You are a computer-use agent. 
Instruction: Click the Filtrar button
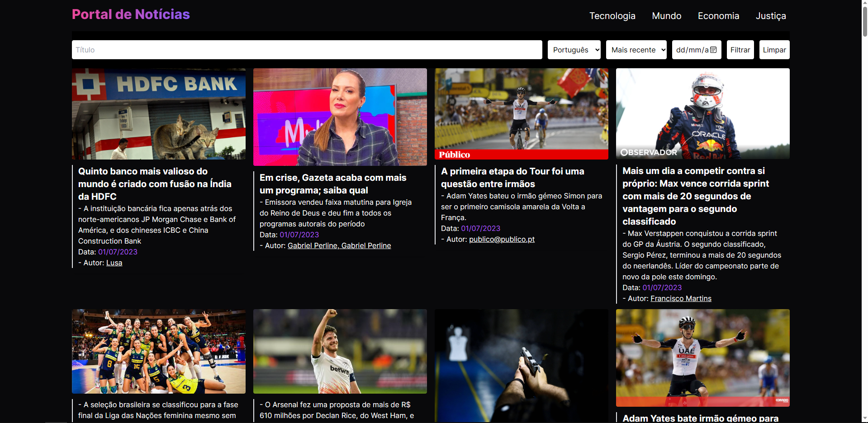[740, 50]
